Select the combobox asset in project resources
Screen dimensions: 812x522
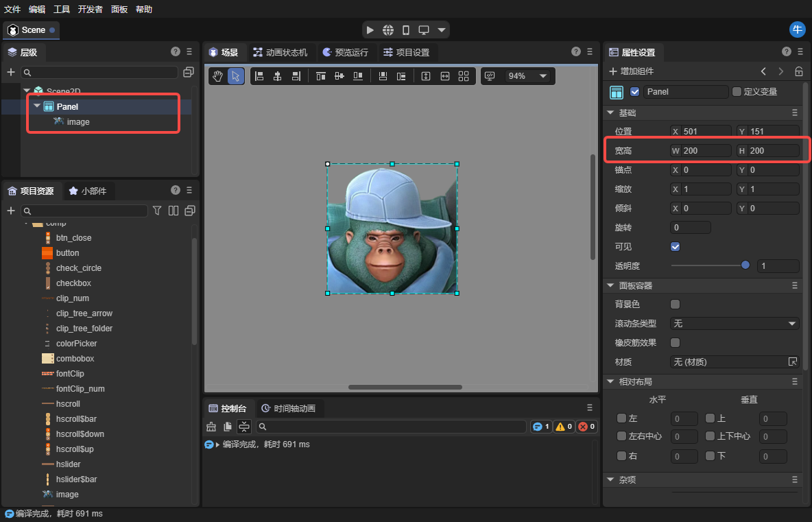pyautogui.click(x=75, y=359)
